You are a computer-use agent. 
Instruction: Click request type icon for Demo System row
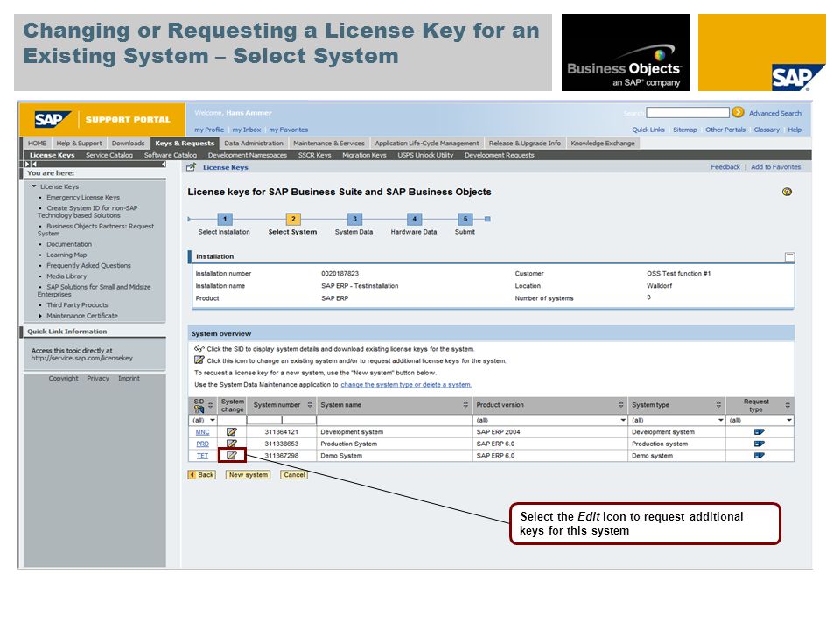coord(759,455)
